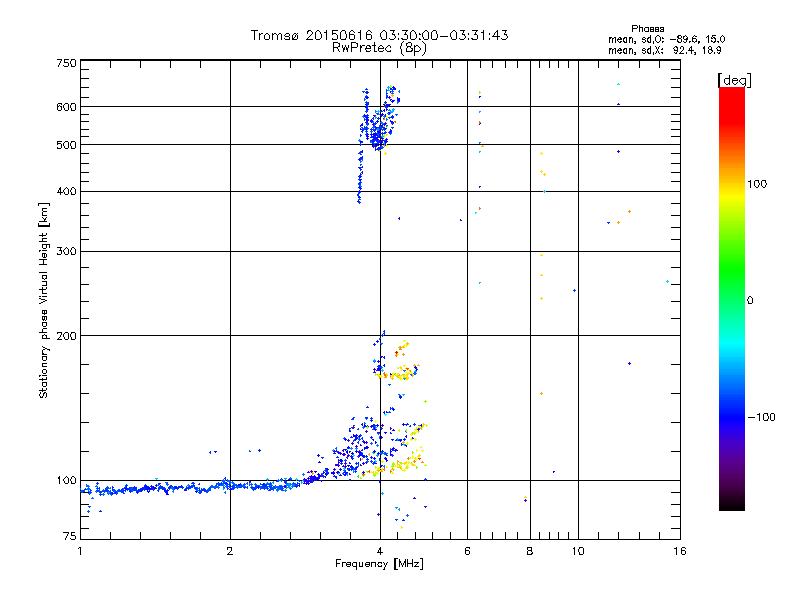Viewport: 800px width, 600px height.
Task: Click the green colorbar region at 0
Action: [732, 300]
